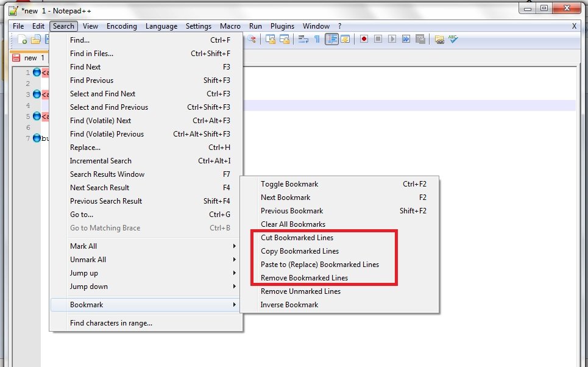Image resolution: width=588 pixels, height=367 pixels.
Task: Toggle Show All Characters pilcrow icon
Action: (x=317, y=39)
